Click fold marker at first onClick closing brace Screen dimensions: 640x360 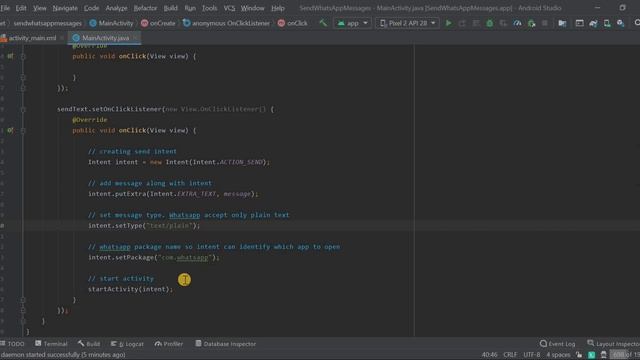23,78
